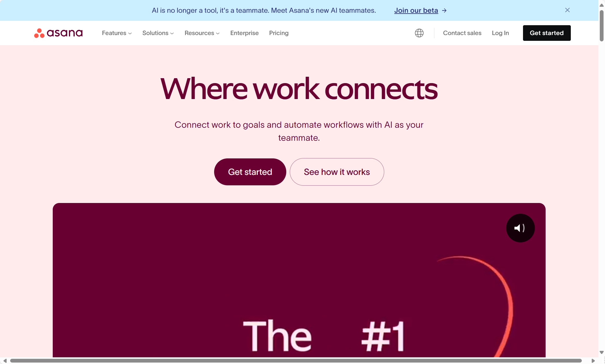Click the globe/language selector icon
Screen dimensions: 605x364
pyautogui.click(x=420, y=33)
